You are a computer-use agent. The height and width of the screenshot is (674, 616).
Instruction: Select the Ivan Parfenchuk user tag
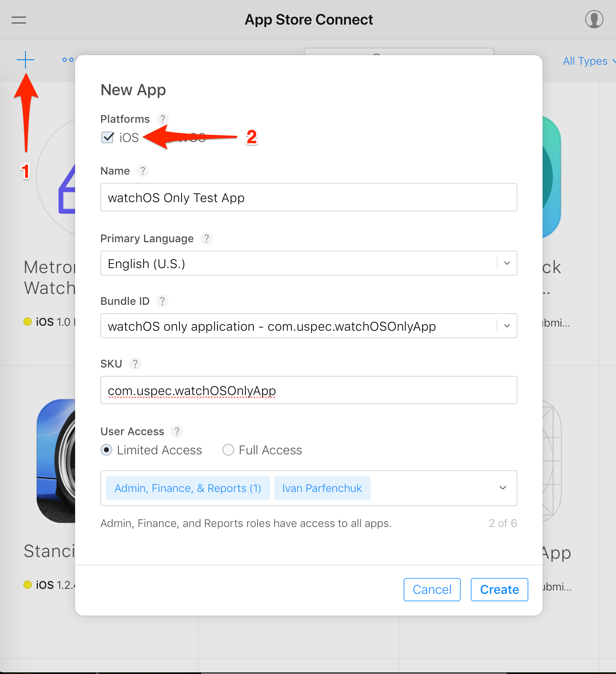click(x=322, y=488)
